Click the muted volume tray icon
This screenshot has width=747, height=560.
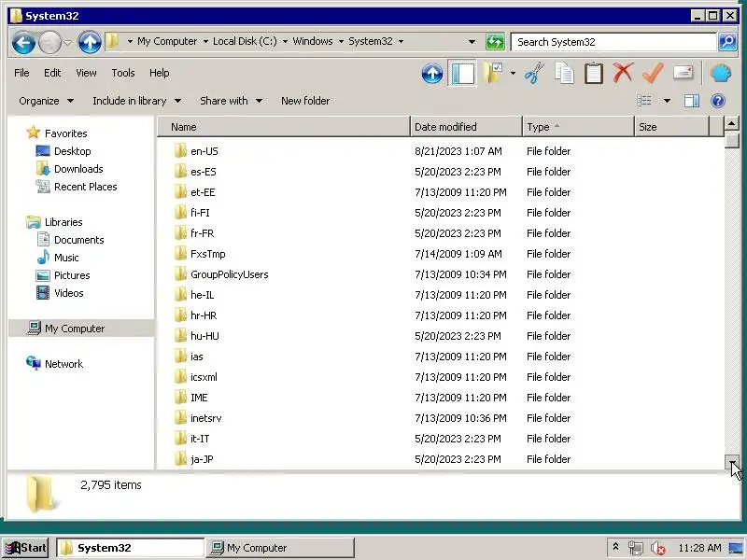coord(658,548)
